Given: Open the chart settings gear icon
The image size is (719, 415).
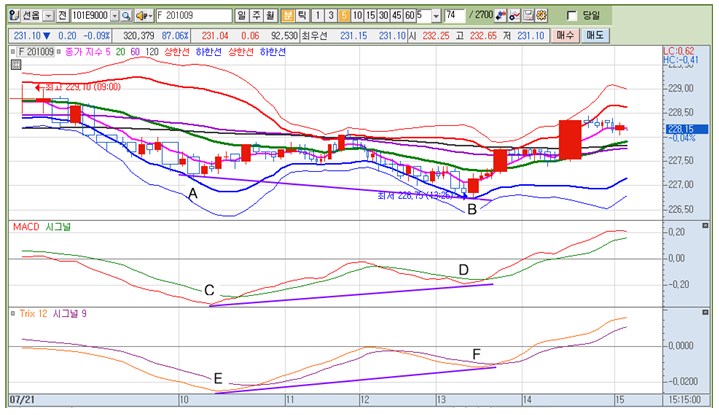Looking at the screenshot, I should (x=540, y=16).
